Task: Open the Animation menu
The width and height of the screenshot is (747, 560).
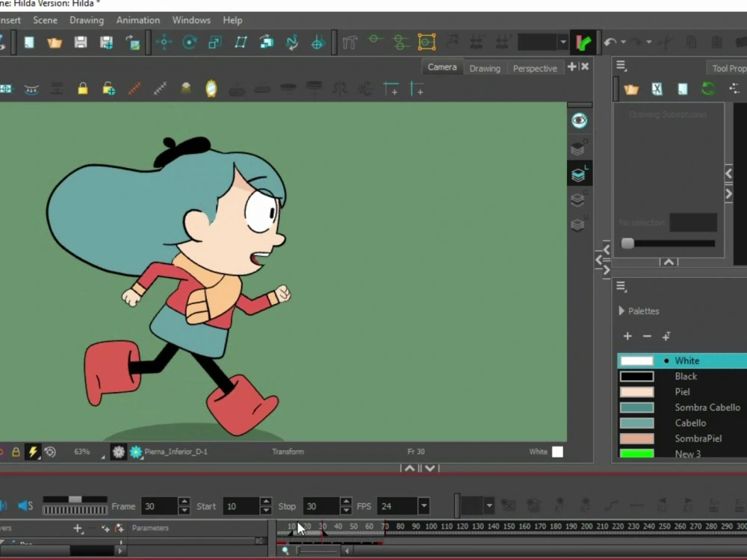Action: tap(137, 20)
